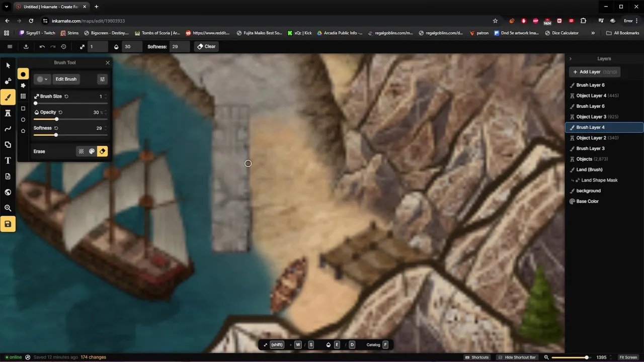Select the background layer

point(604,191)
